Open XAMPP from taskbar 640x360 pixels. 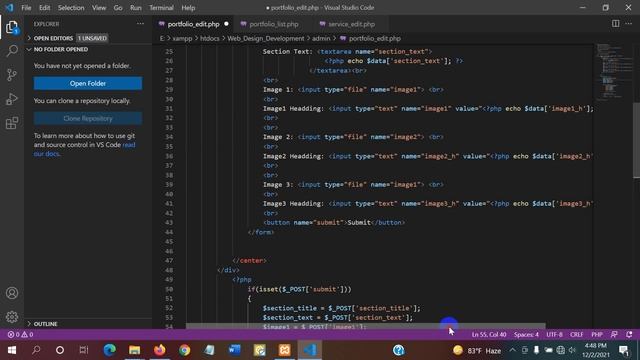(x=284, y=350)
